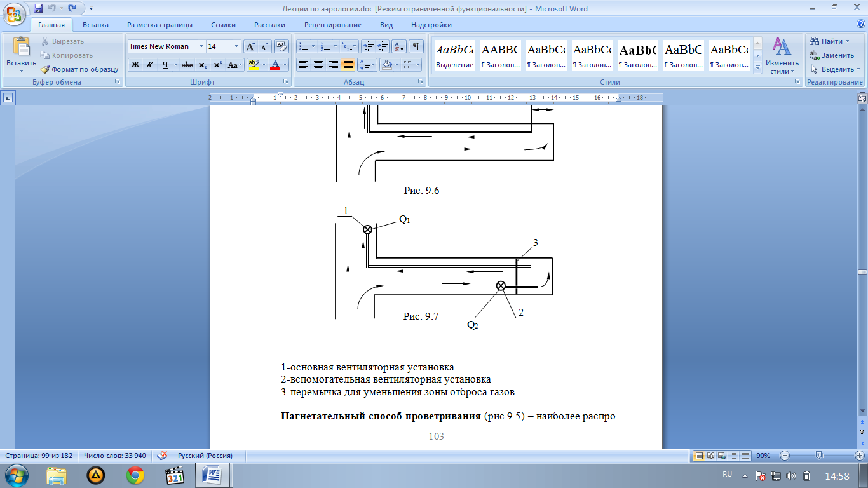Image resolution: width=868 pixels, height=488 pixels.
Task: Open the Help question mark icon
Action: click(x=860, y=25)
